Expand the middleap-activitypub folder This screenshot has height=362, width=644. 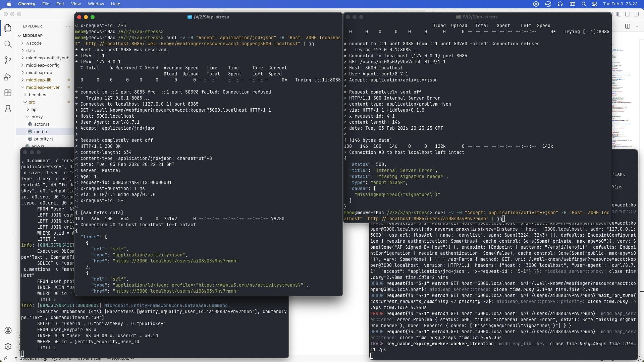(x=47, y=58)
